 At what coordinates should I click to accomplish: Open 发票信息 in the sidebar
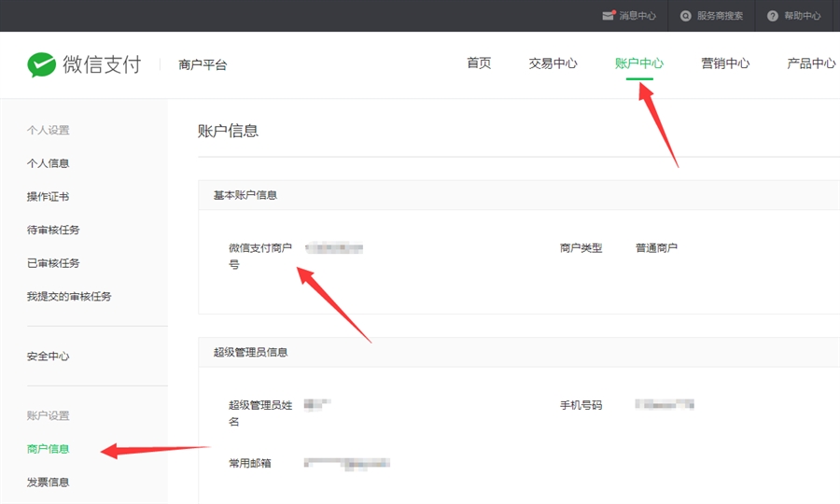coord(49,483)
